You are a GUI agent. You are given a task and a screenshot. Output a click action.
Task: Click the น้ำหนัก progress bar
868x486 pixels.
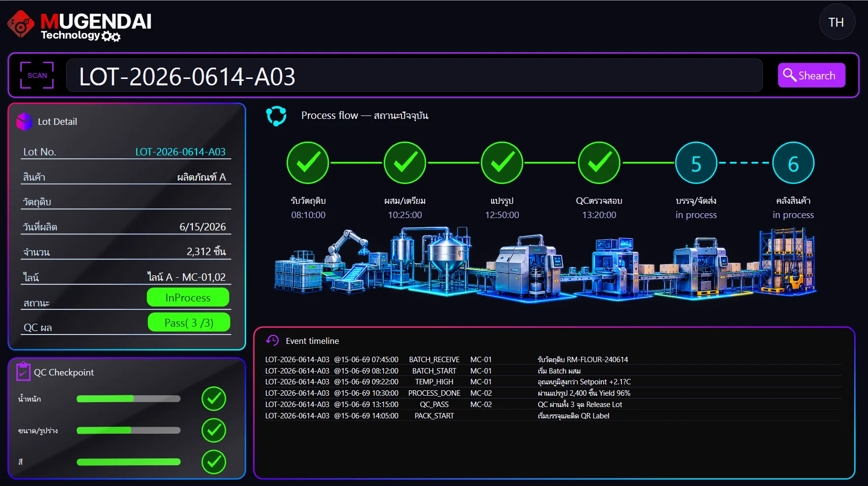point(129,399)
